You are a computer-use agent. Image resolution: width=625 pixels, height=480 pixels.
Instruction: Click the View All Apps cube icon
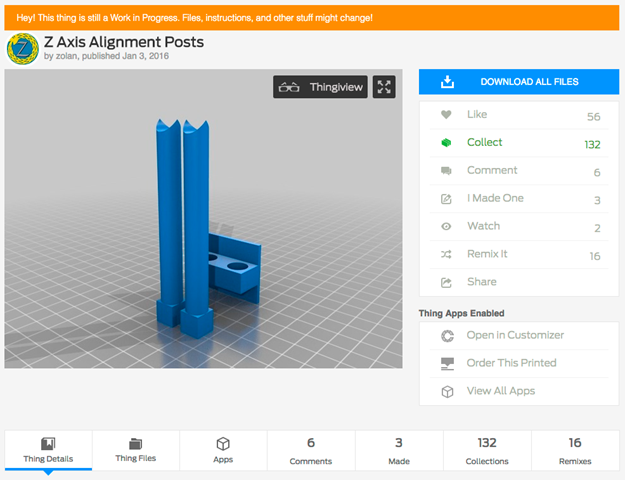[447, 391]
